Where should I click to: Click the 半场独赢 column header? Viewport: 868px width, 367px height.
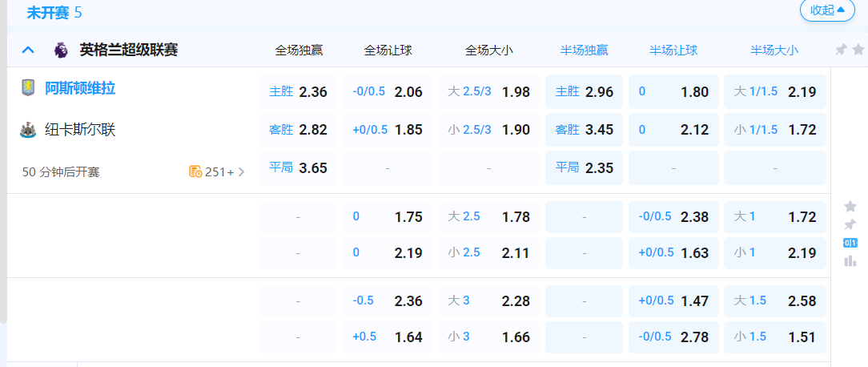pos(585,50)
